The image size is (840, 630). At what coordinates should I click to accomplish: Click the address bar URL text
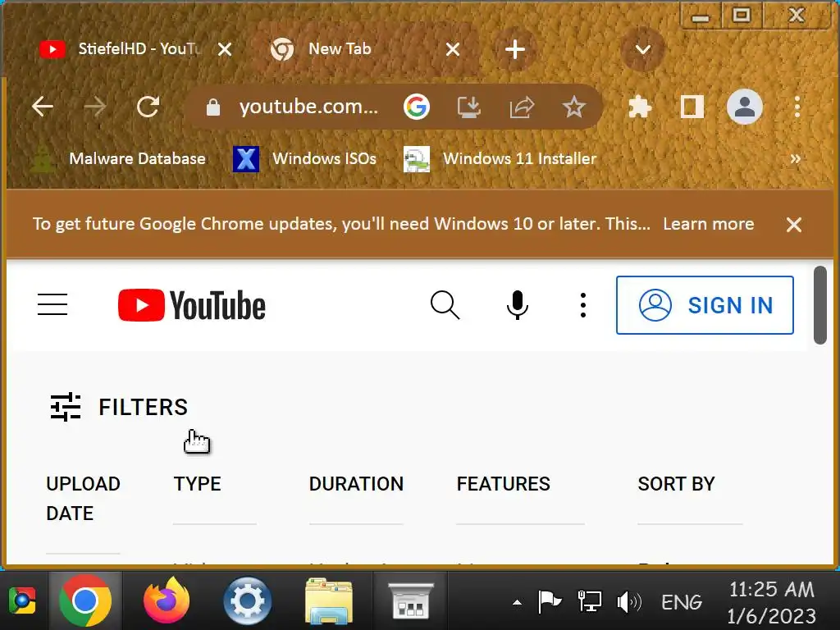[x=308, y=107]
